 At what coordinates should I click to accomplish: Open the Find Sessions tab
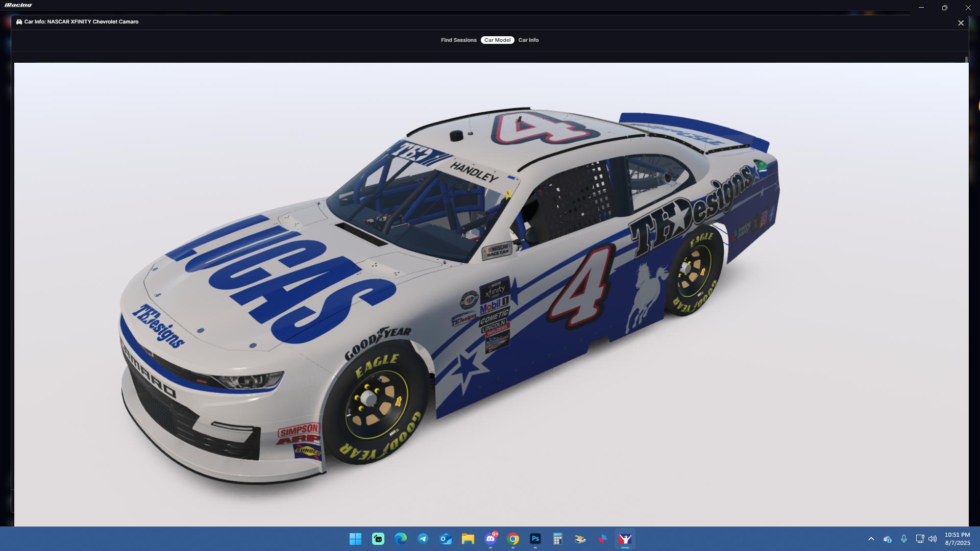pos(458,40)
